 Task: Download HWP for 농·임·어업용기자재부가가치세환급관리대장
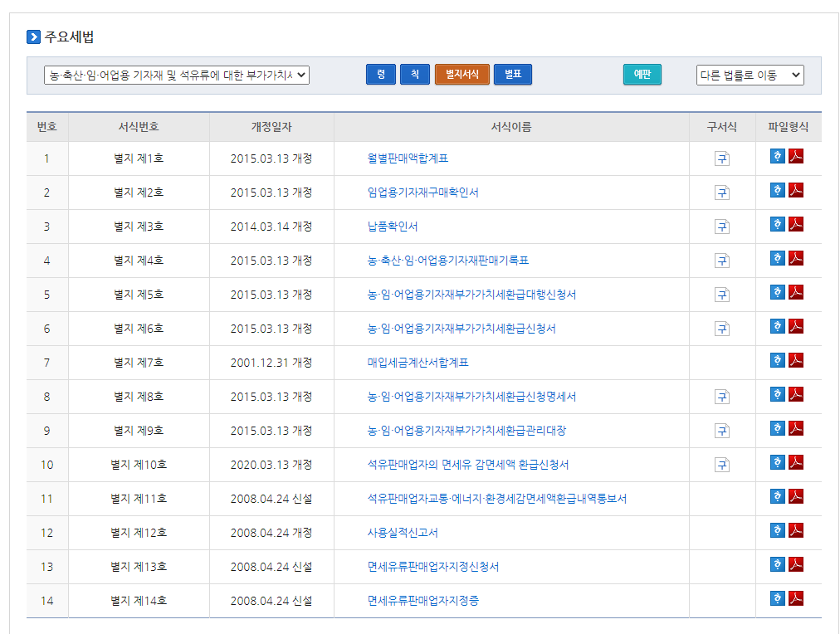click(x=777, y=429)
